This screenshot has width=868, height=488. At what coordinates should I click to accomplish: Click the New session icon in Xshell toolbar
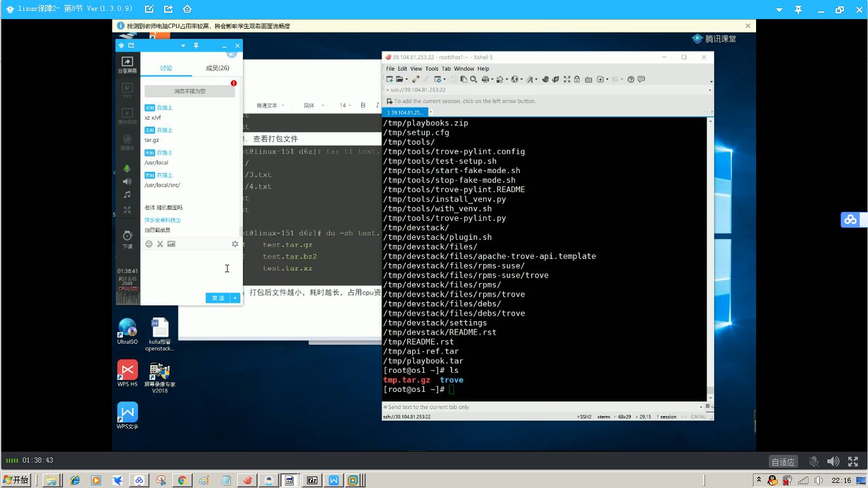click(x=389, y=80)
